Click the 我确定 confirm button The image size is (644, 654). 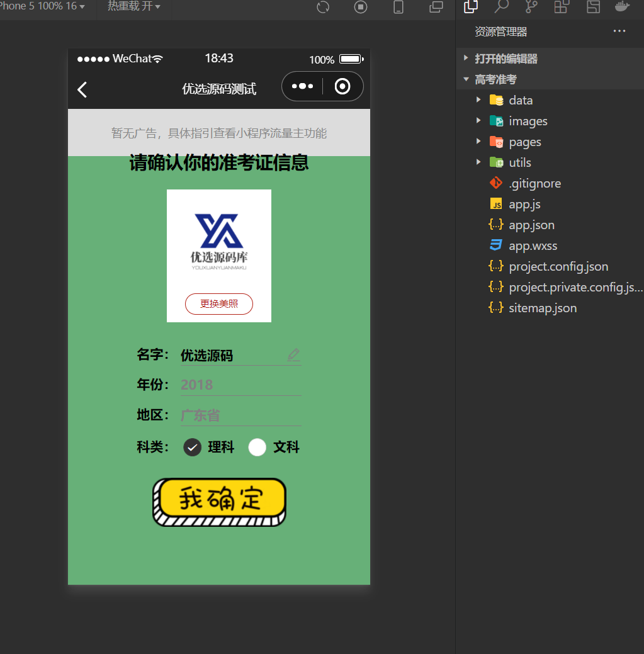[x=219, y=502]
